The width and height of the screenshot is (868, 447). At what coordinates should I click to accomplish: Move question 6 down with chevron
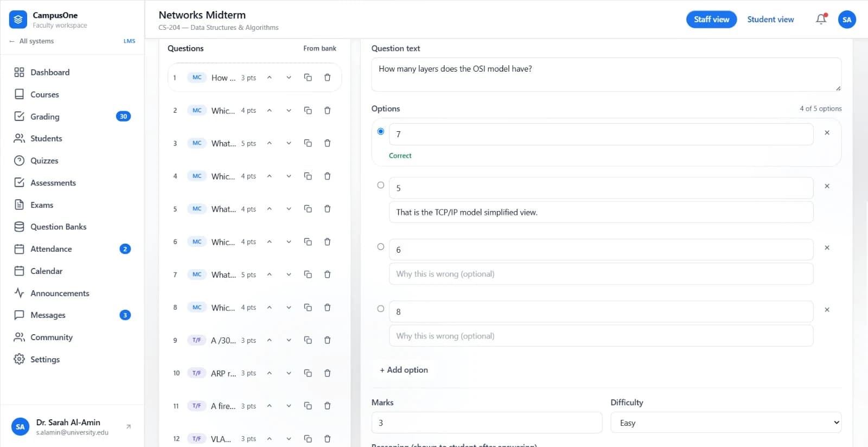pyautogui.click(x=289, y=241)
